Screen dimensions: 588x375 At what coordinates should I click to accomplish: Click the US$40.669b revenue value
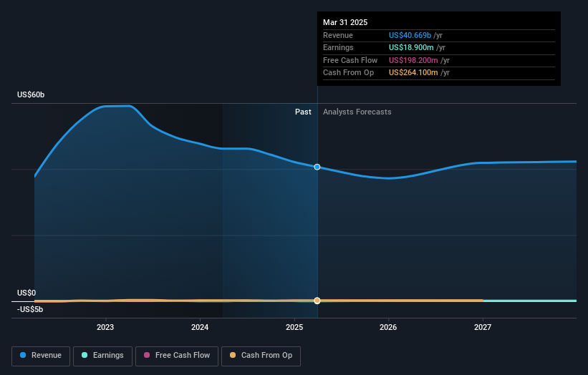click(x=410, y=35)
